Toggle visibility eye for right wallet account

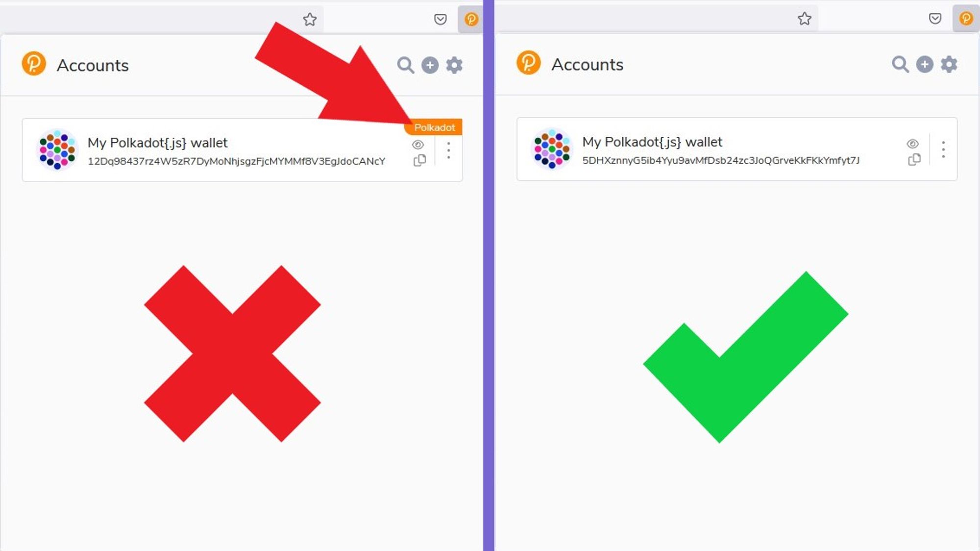coord(912,144)
